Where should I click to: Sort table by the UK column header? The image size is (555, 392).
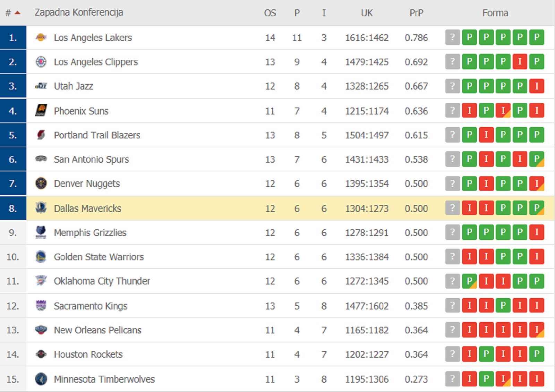click(x=367, y=13)
